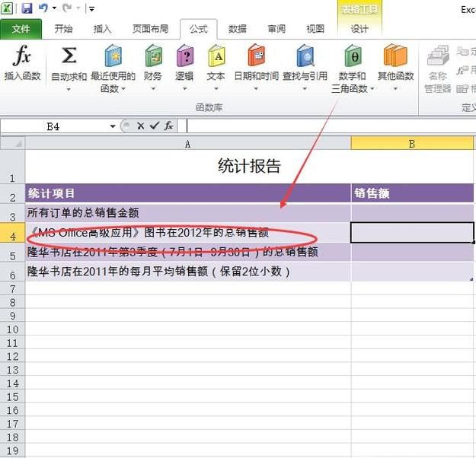Screen dimensions: 476x458
Task: Click the Excel application icon
Action: point(7,8)
